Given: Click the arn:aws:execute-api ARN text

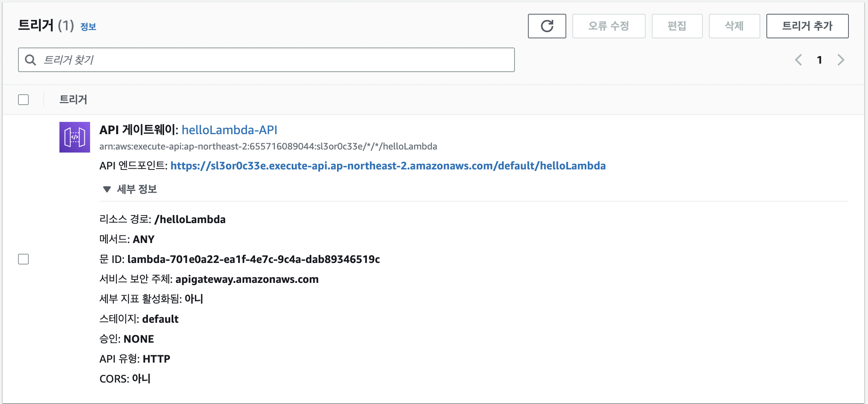Looking at the screenshot, I should pyautogui.click(x=268, y=146).
